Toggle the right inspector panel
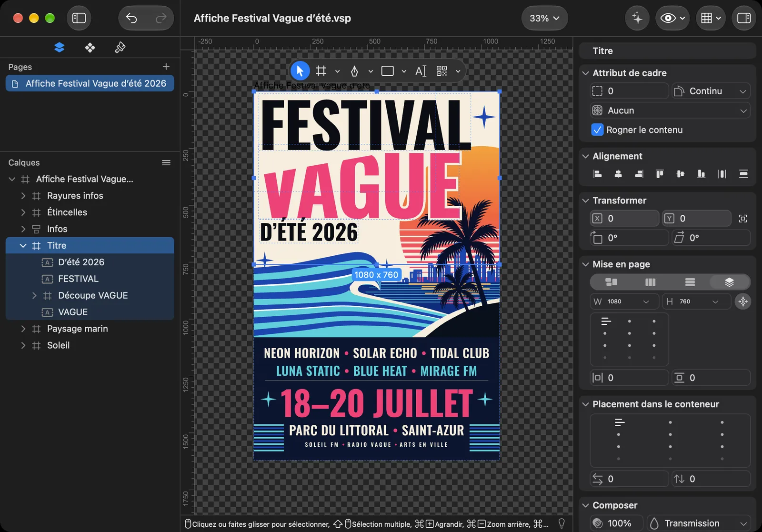Image resolution: width=762 pixels, height=532 pixels. pos(744,18)
